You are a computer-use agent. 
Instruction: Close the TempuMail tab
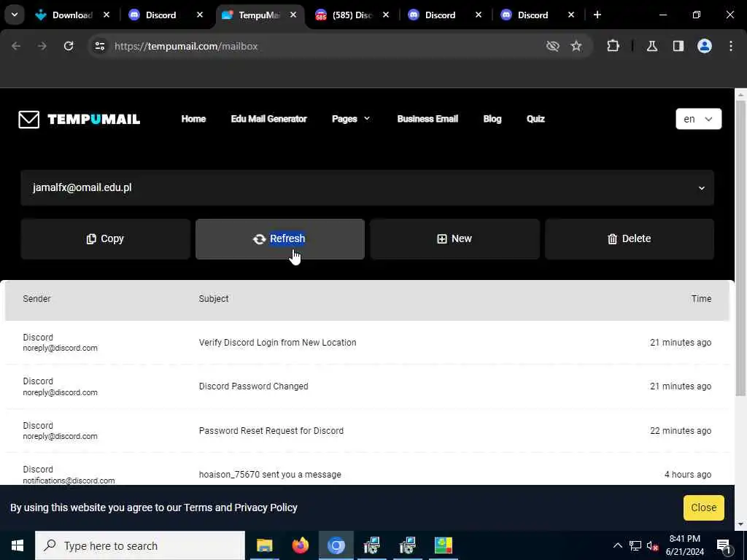pos(293,15)
